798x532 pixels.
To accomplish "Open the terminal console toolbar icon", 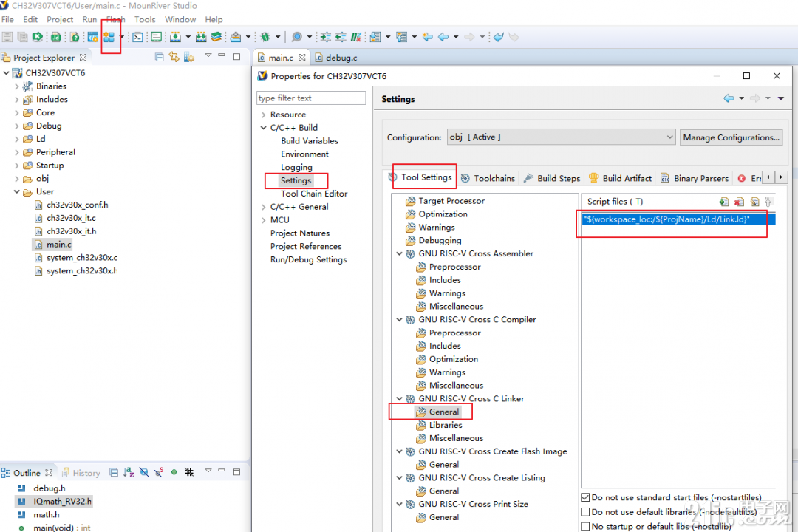I will pos(138,37).
